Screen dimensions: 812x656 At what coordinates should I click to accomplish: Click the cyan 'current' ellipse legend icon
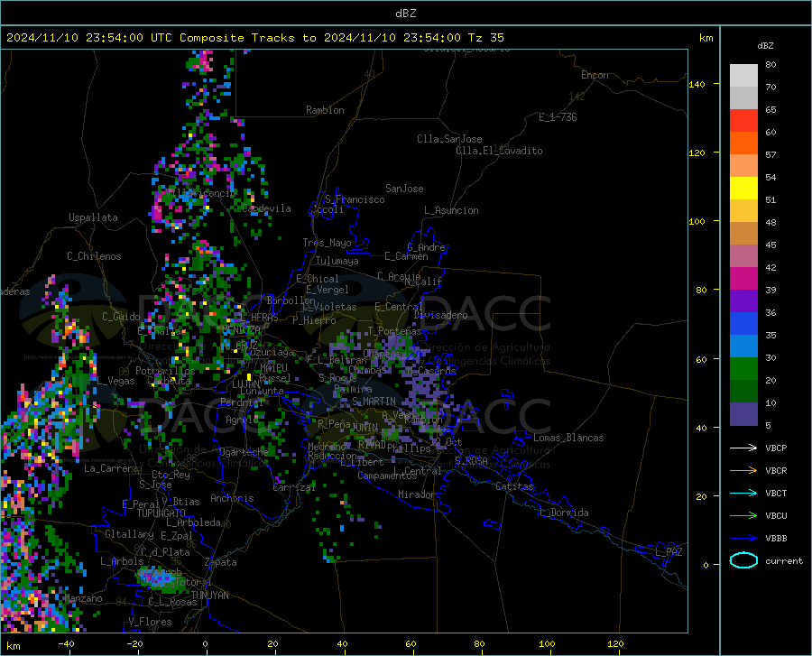[x=743, y=560]
